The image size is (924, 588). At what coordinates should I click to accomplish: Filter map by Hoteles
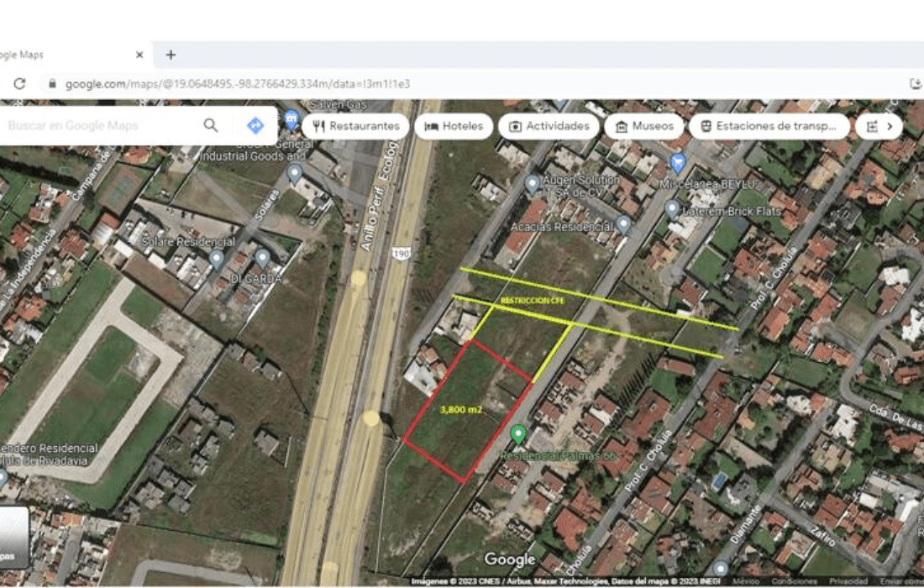(454, 126)
